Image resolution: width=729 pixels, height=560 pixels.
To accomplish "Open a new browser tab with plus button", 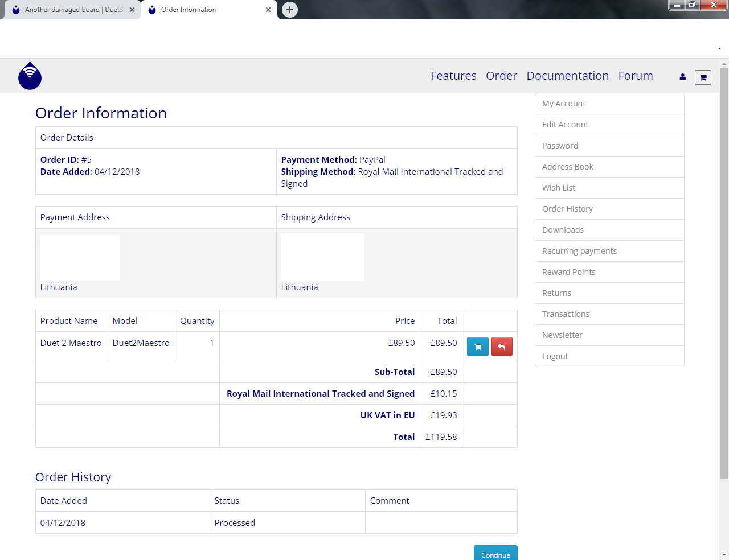I will (x=290, y=10).
